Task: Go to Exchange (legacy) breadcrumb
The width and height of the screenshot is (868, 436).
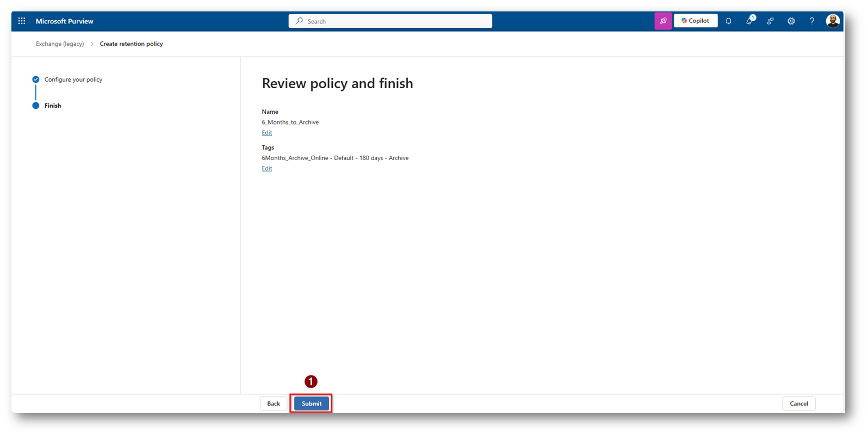Action: 60,44
